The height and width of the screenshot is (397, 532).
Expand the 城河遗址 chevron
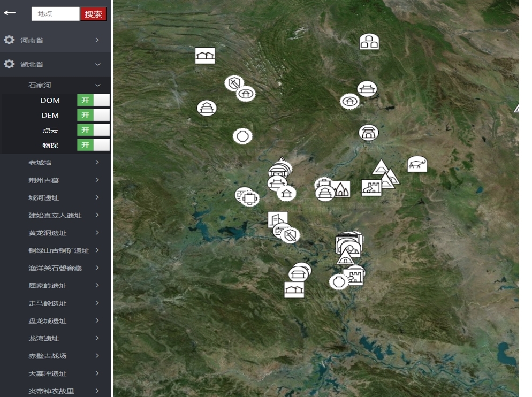point(97,197)
